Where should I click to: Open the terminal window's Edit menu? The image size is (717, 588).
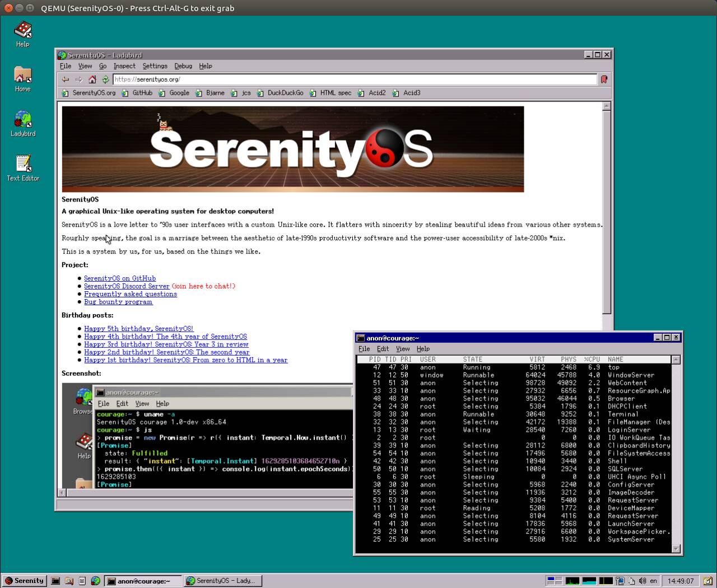click(x=383, y=349)
